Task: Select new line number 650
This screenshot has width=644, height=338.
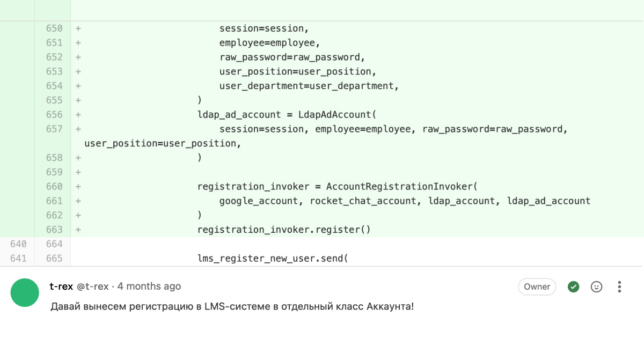Action: (54, 28)
